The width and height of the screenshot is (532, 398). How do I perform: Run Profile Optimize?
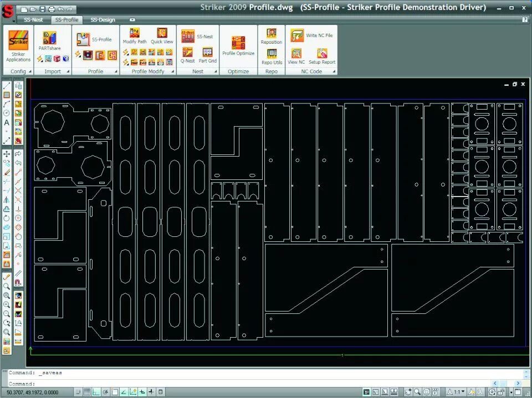click(x=238, y=45)
